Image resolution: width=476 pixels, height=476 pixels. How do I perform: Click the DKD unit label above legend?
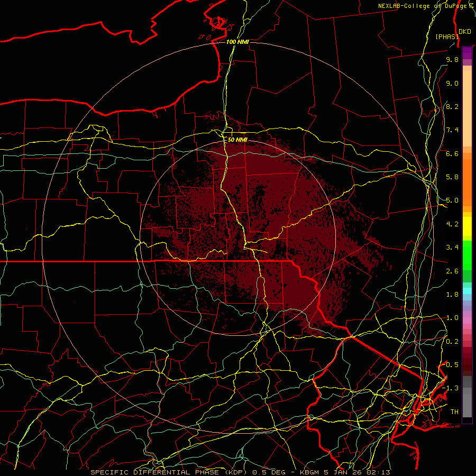(x=465, y=32)
